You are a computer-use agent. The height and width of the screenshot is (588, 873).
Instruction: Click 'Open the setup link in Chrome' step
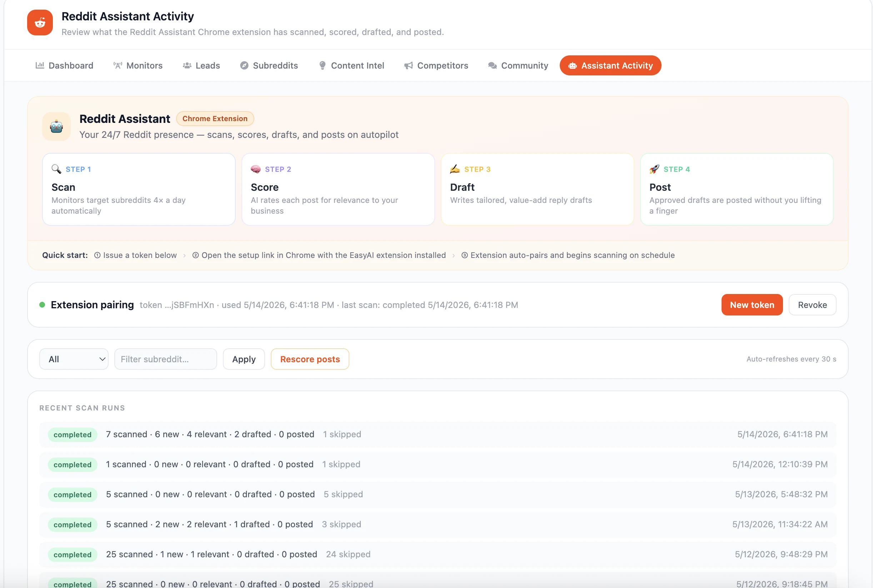[x=319, y=255]
